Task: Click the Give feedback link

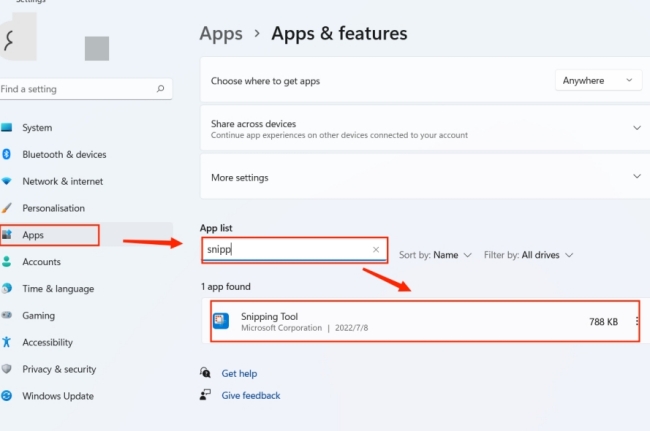Action: 251,395
